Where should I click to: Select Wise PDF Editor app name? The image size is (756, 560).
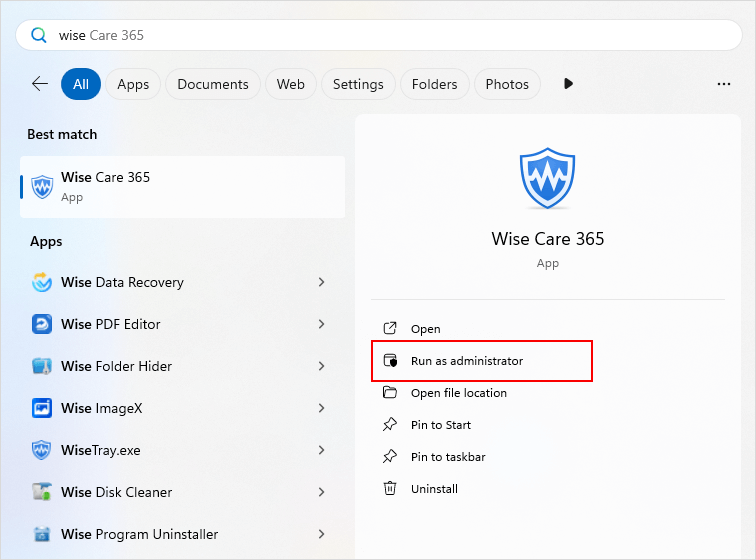(110, 324)
